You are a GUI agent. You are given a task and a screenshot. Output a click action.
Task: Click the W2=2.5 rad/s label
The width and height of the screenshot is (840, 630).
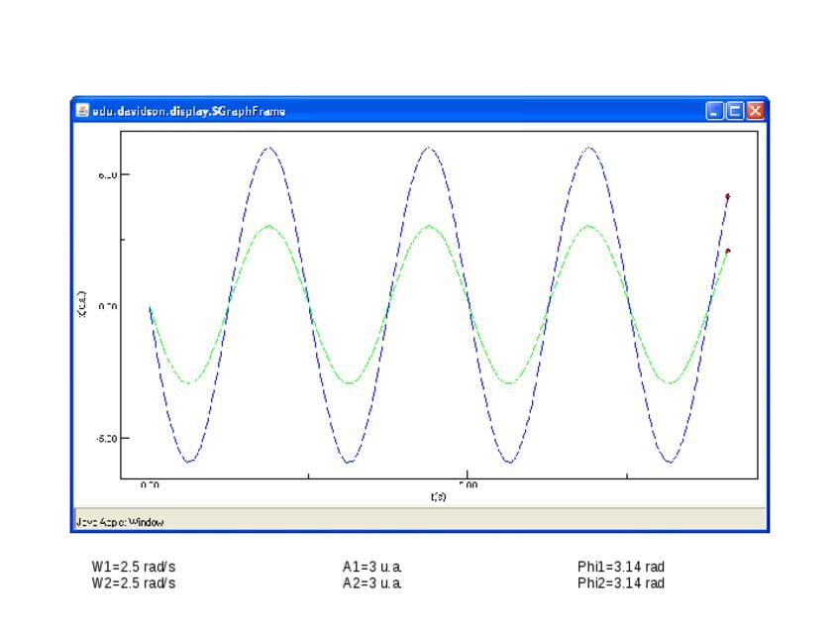134,583
